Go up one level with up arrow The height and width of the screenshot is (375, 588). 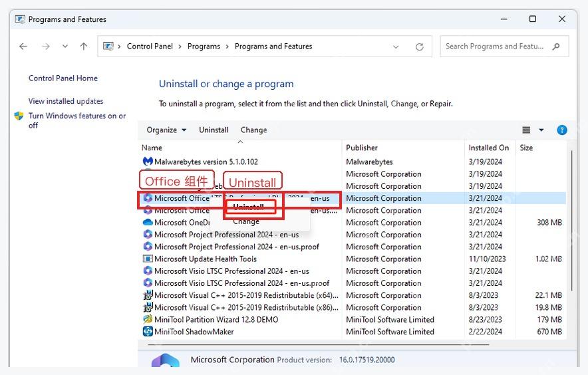pos(84,47)
